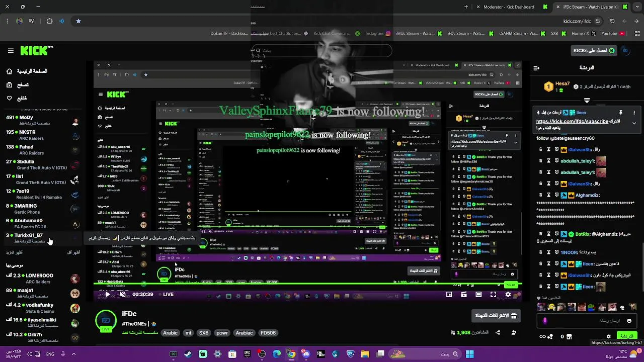Image resolution: width=644 pixels, height=362 pixels.
Task: Open متابع (Following) in the sidebar
Action: pos(17,98)
